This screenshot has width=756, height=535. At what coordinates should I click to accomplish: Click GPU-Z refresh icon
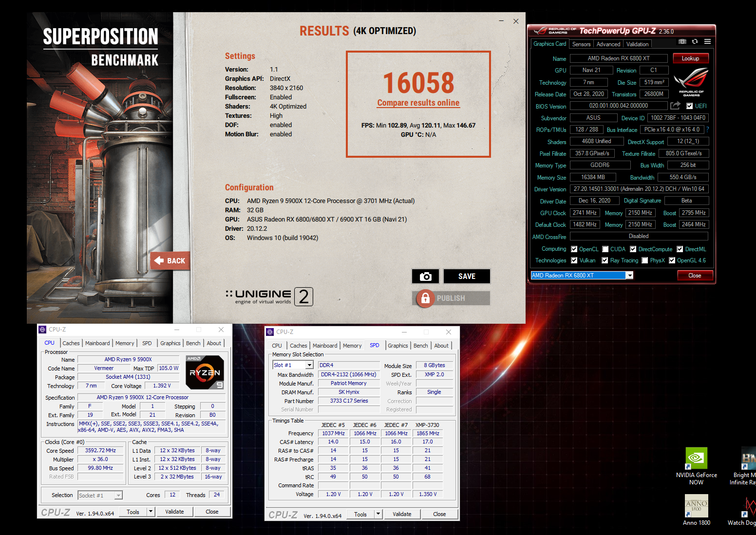(695, 42)
